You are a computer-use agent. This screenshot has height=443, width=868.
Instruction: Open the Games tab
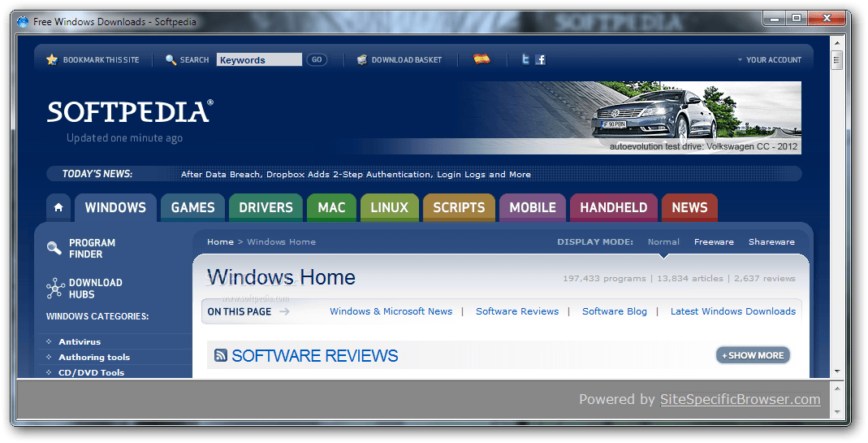(x=192, y=207)
